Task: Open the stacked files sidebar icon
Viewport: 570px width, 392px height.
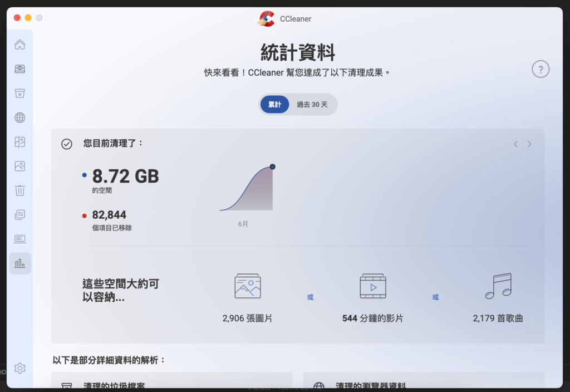Action: 19,214
